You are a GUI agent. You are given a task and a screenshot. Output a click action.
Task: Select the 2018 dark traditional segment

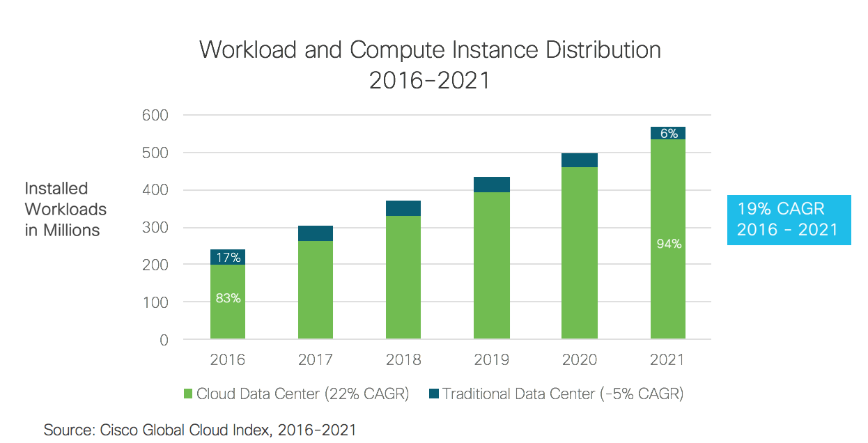tap(403, 208)
